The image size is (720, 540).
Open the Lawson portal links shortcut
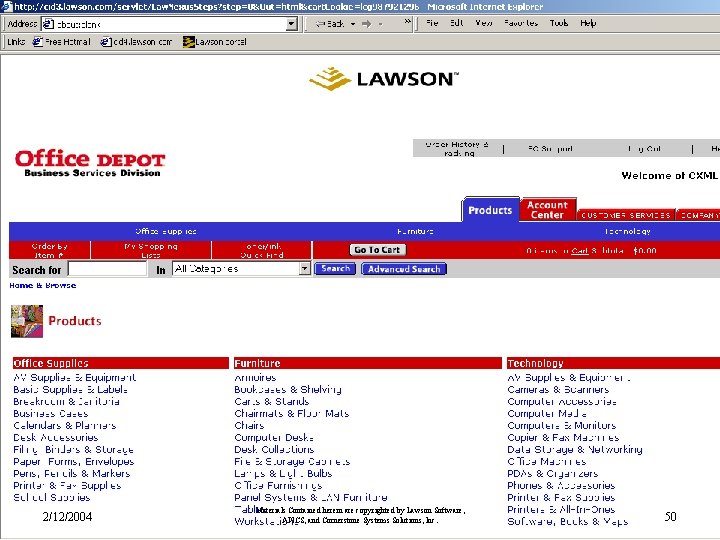point(214,42)
